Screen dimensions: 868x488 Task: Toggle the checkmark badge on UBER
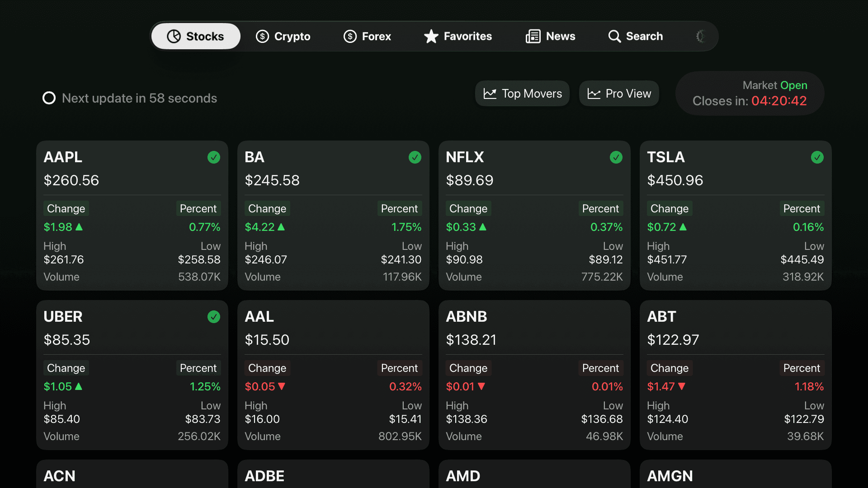(214, 317)
